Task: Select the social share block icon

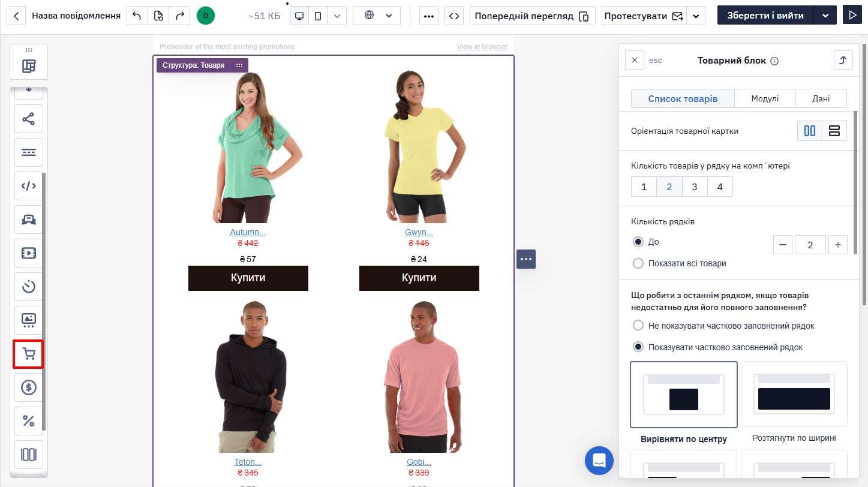Action: [29, 118]
